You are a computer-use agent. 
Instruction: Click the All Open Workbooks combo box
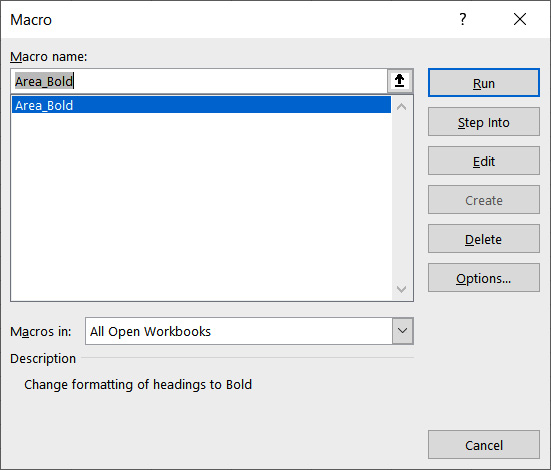[249, 331]
